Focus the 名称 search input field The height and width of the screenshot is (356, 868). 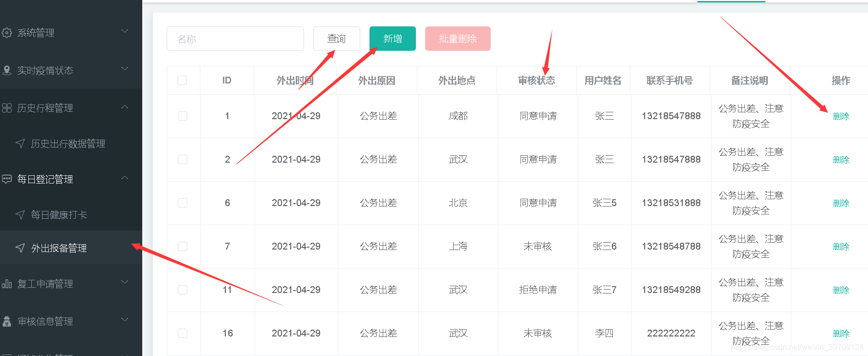[x=235, y=39]
